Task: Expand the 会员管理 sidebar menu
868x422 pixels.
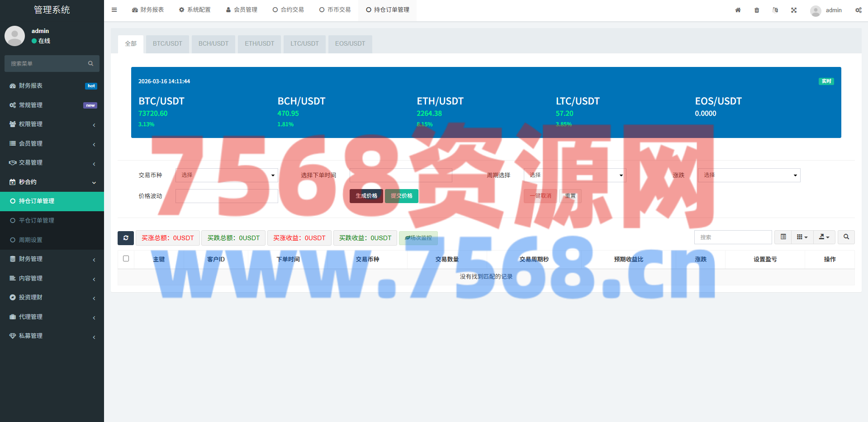Action: coord(52,143)
